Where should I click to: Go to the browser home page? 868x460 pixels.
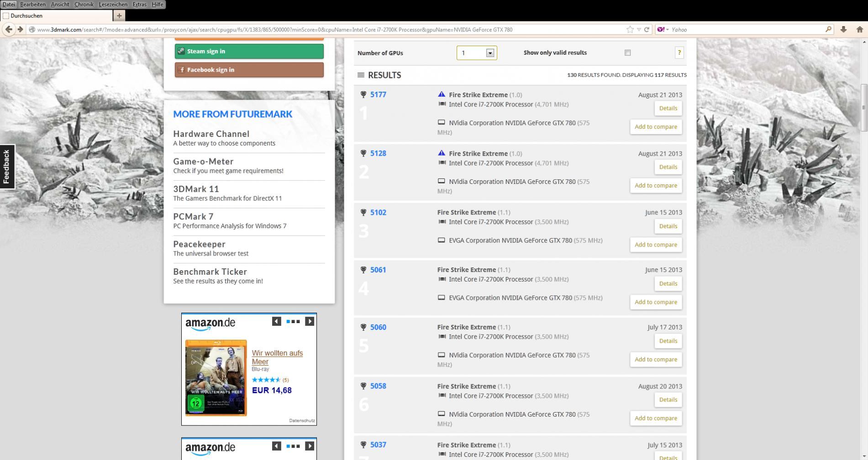[x=860, y=30]
